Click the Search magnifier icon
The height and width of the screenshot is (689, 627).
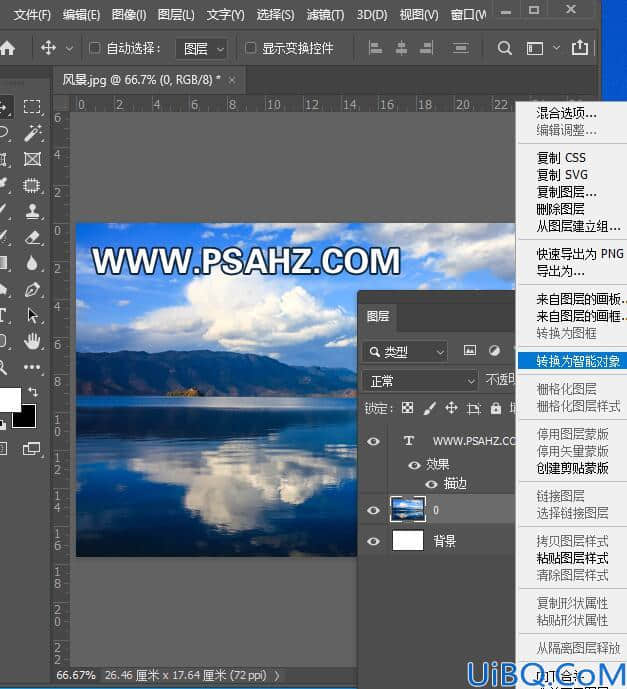pos(504,47)
